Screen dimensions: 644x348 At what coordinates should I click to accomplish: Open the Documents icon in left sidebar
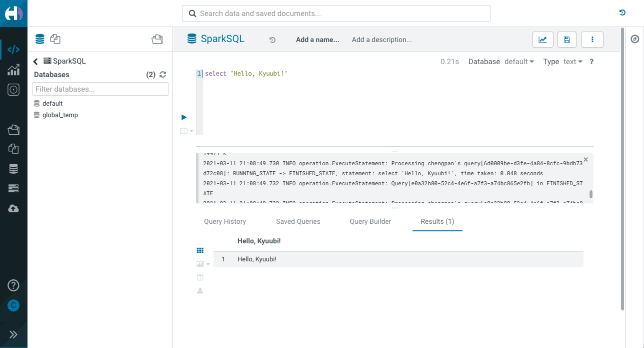[13, 149]
